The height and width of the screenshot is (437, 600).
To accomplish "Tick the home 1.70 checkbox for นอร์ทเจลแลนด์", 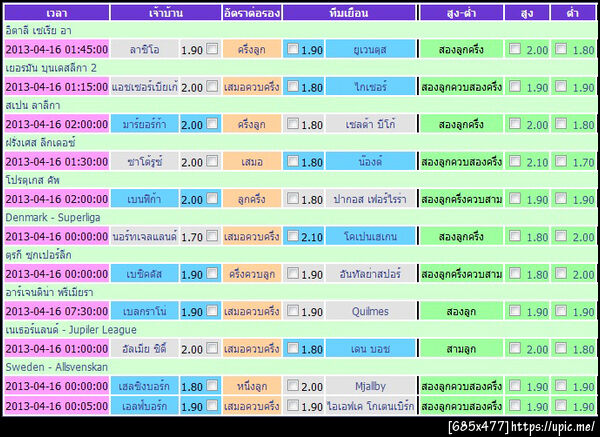I will point(212,236).
